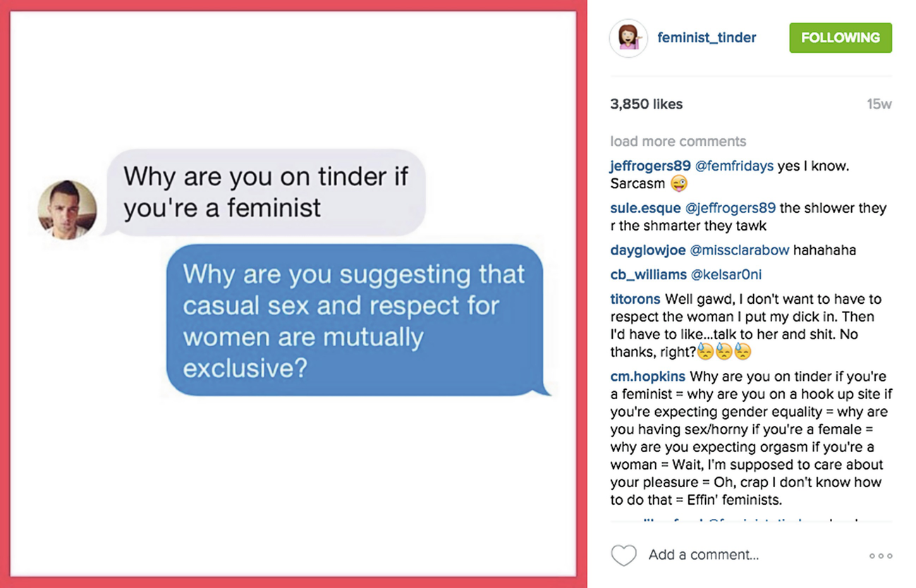Click the feminist_tinder profile avatar
This screenshot has height=588, width=916.
pos(628,38)
